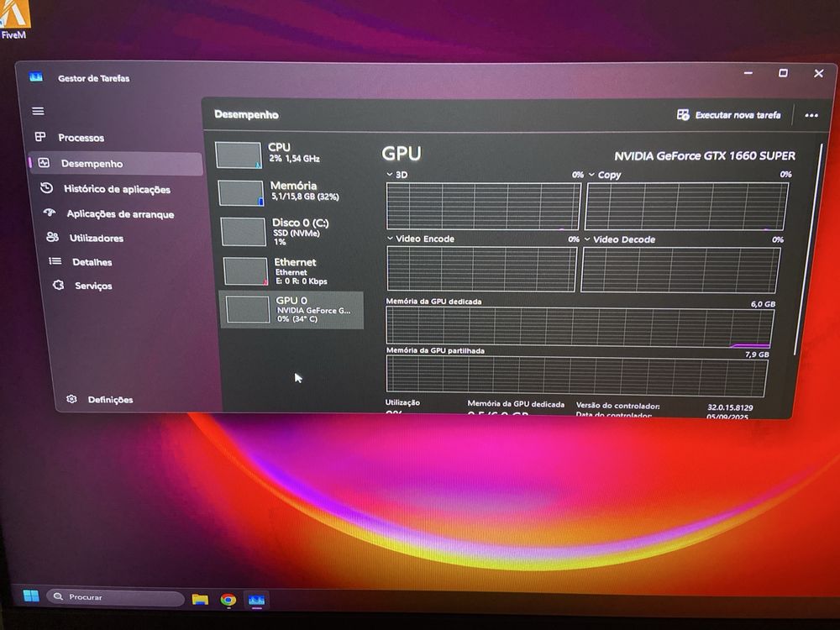Click the performance pane vertical scrollbar
Viewport: 840px width, 630px height.
tap(808, 249)
